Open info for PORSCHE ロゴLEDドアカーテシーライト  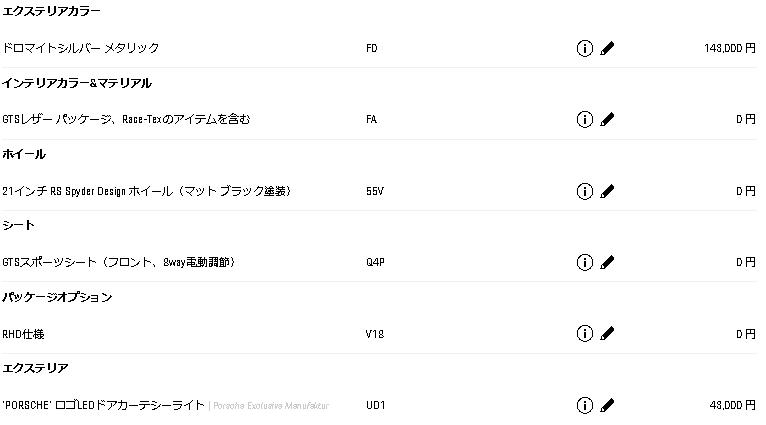click(x=584, y=405)
